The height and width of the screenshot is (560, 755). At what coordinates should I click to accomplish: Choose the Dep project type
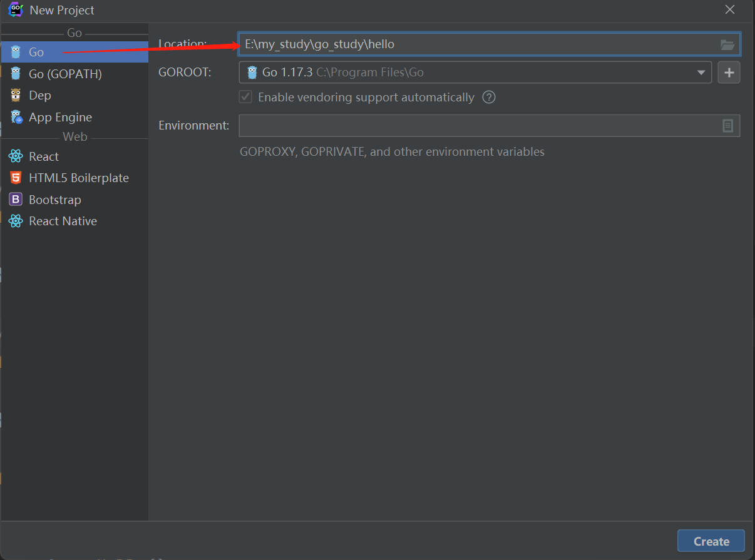click(x=74, y=95)
